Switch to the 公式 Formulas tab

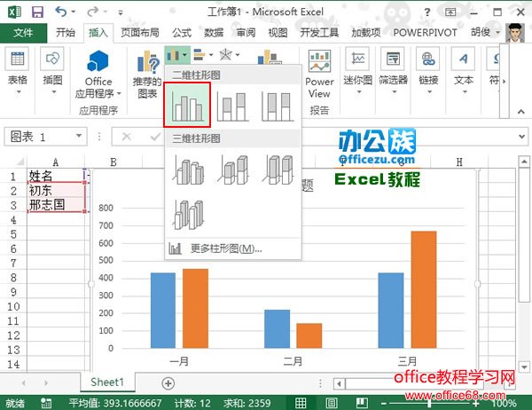pos(182,33)
